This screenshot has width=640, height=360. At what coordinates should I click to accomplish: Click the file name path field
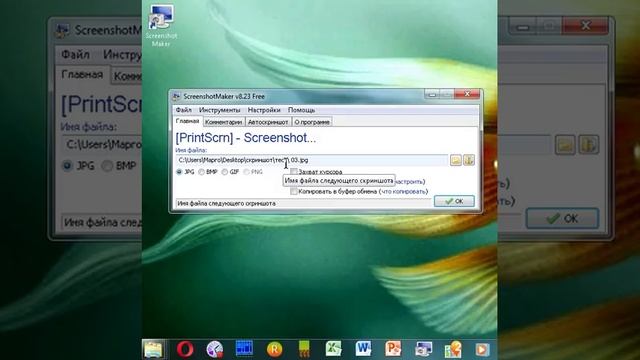[x=312, y=160]
